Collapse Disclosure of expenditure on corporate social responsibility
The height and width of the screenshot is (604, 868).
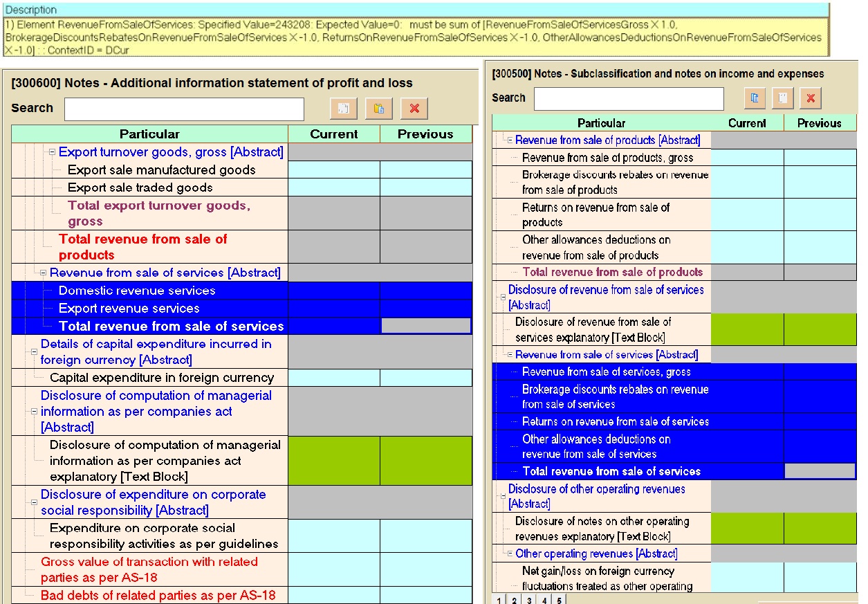[x=33, y=503]
